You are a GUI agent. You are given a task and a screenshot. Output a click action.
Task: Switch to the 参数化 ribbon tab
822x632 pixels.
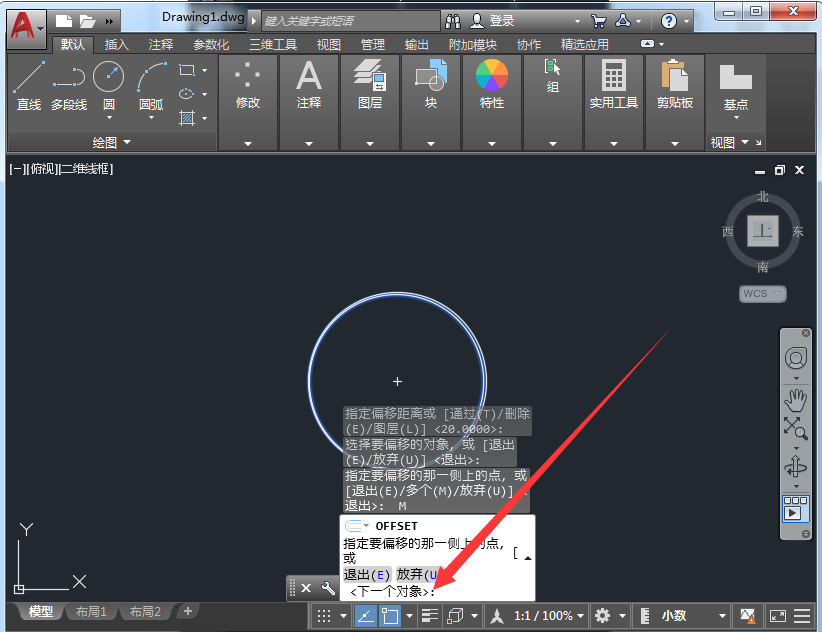point(211,45)
